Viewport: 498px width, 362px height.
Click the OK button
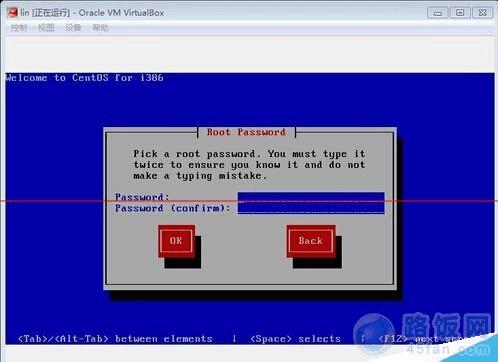tap(176, 241)
